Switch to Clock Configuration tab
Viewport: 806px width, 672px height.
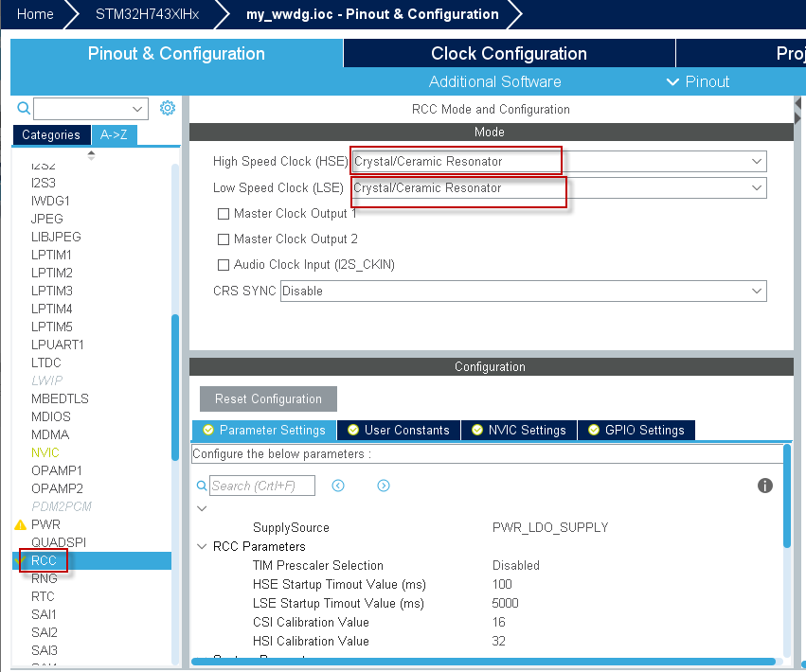pos(509,53)
